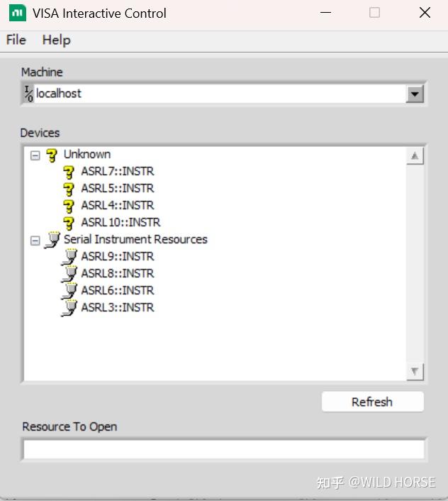
Task: Open the File menu
Action: (16, 40)
